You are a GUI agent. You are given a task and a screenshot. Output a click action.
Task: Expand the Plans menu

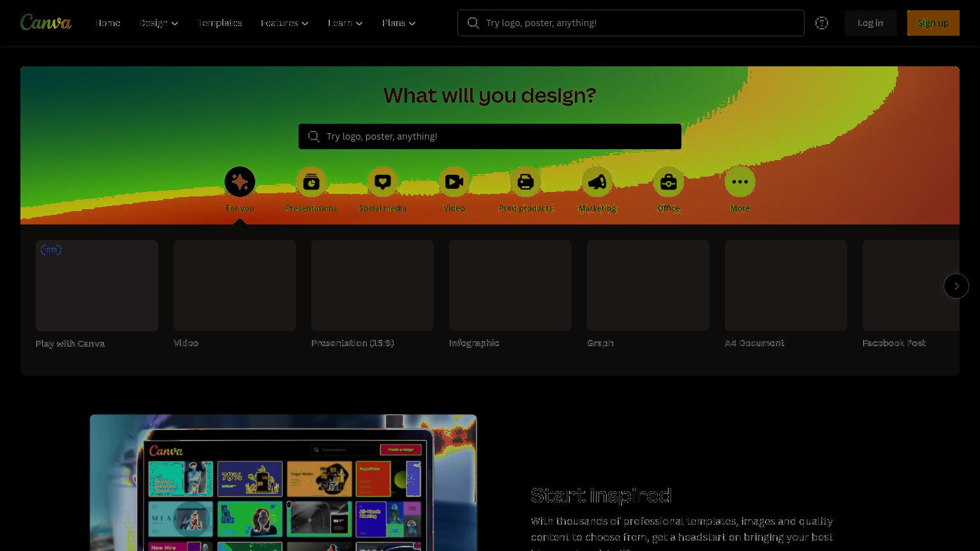pyautogui.click(x=399, y=23)
